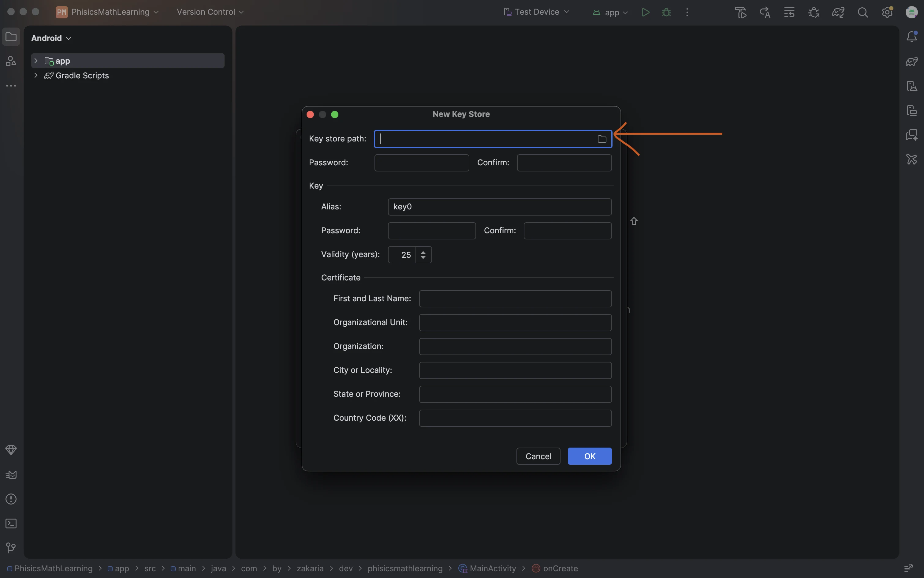Focus the keystore Password field
The width and height of the screenshot is (924, 578).
[x=421, y=163]
